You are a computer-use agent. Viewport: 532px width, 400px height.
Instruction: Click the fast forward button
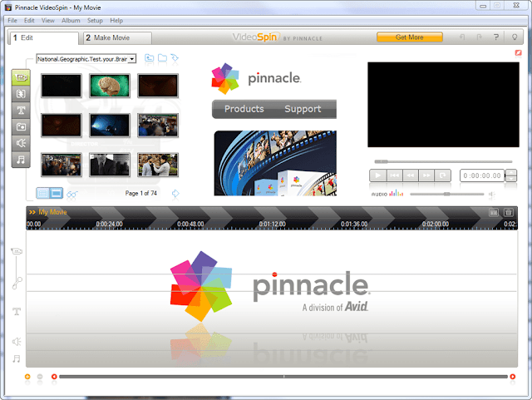426,175
